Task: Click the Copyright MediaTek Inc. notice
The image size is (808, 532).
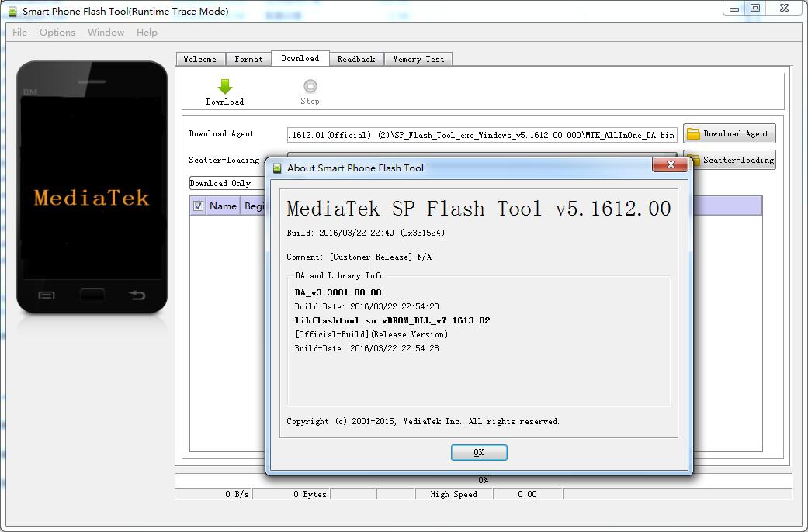Action: (422, 421)
